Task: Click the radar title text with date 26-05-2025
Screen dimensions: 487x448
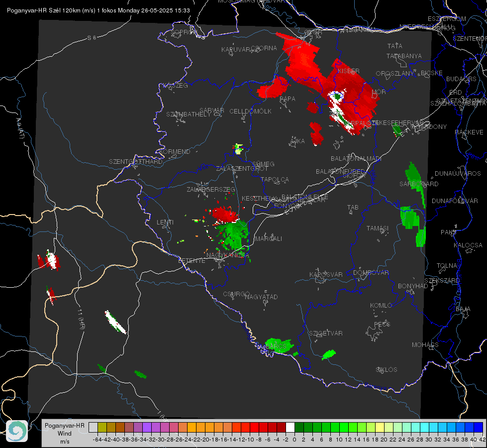Action: (98, 10)
